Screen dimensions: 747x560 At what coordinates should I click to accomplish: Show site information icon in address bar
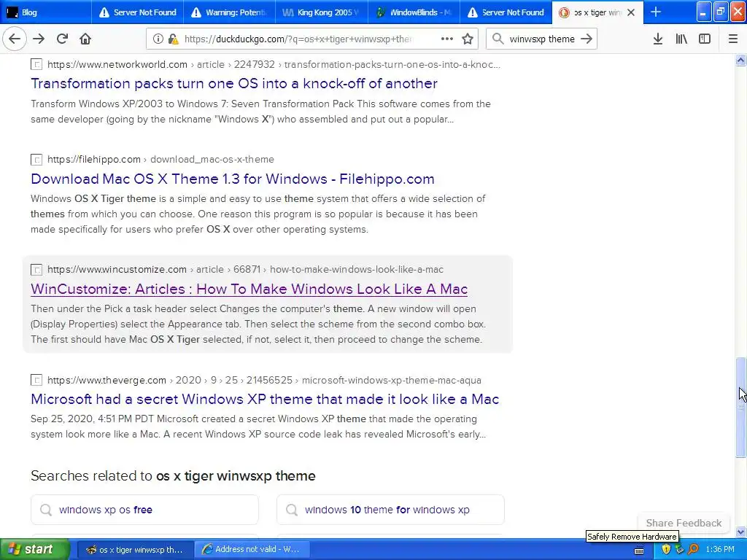[158, 39]
